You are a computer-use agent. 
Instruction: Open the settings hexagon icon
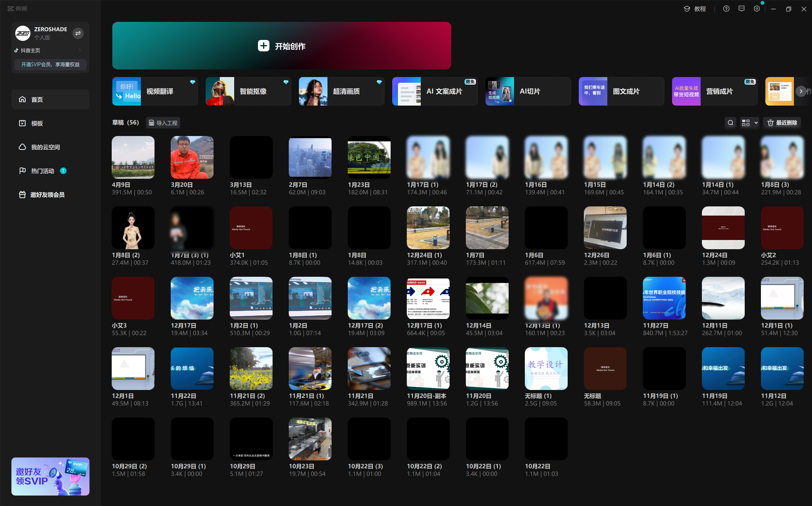tap(756, 9)
